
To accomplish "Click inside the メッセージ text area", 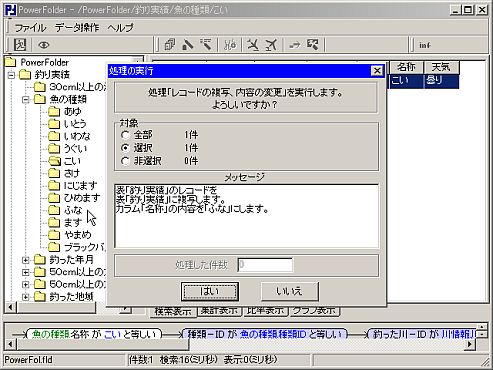I will (247, 216).
